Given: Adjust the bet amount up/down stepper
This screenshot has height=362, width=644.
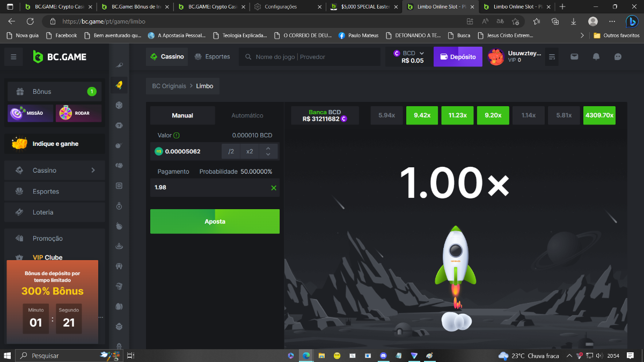Looking at the screenshot, I should 268,151.
